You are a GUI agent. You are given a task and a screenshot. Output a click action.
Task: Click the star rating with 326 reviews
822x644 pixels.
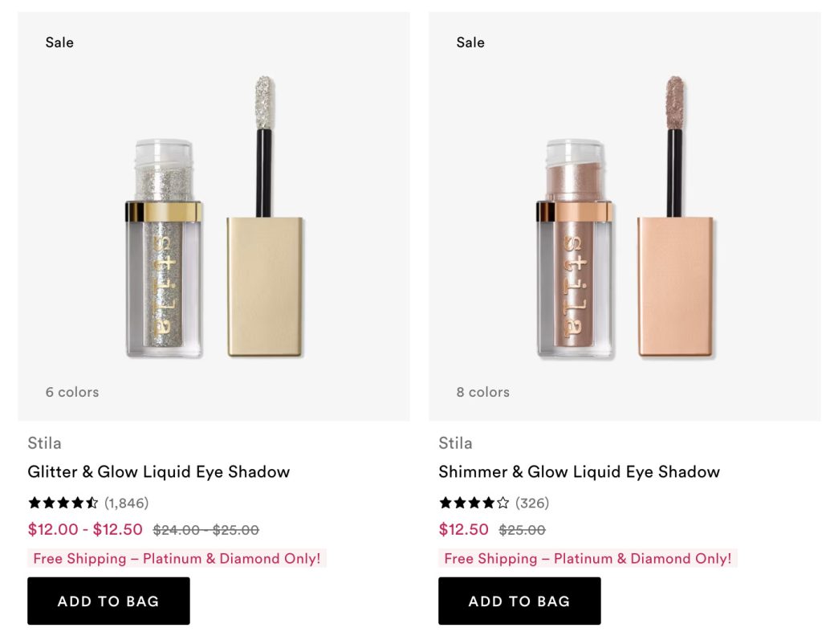click(x=474, y=503)
